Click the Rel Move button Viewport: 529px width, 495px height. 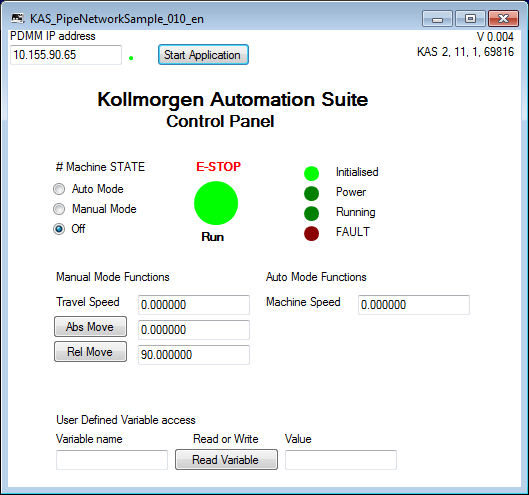[x=90, y=352]
